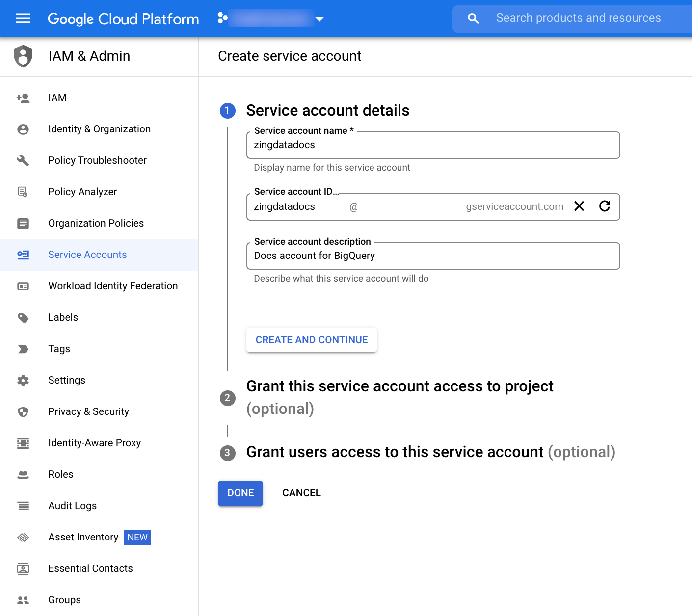Click the Identity & Organization person icon
Image resolution: width=692 pixels, height=616 pixels.
23,129
